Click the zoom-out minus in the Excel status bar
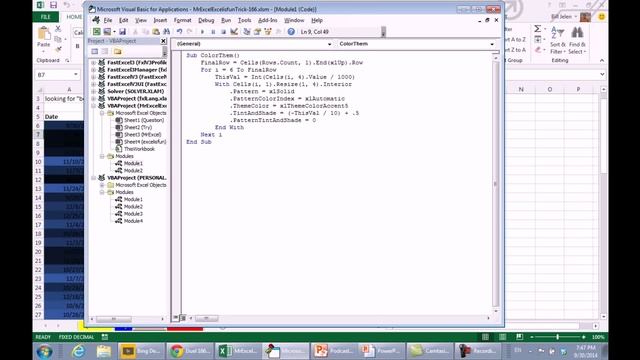Image resolution: width=640 pixels, height=360 pixels. (x=532, y=337)
